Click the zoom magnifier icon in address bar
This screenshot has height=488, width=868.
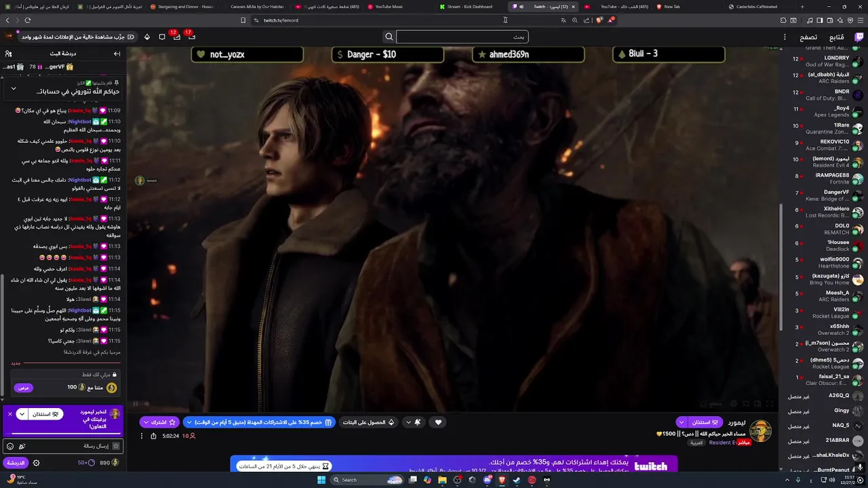pyautogui.click(x=575, y=20)
